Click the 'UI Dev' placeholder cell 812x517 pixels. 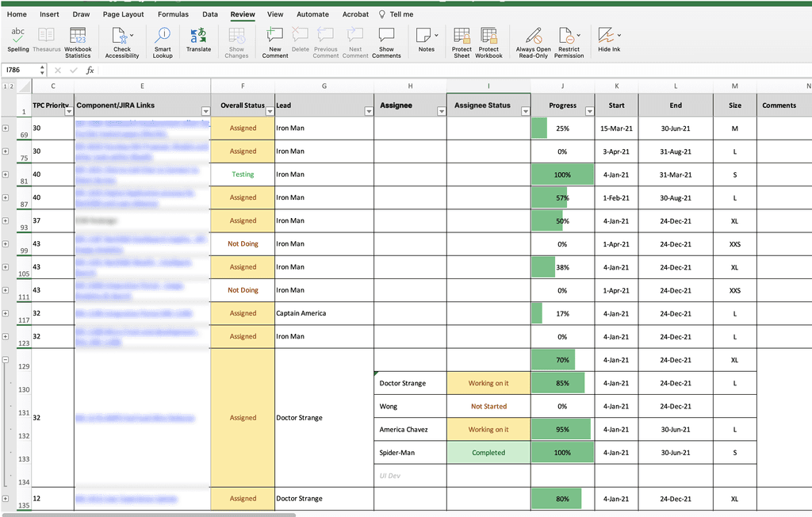coord(410,476)
